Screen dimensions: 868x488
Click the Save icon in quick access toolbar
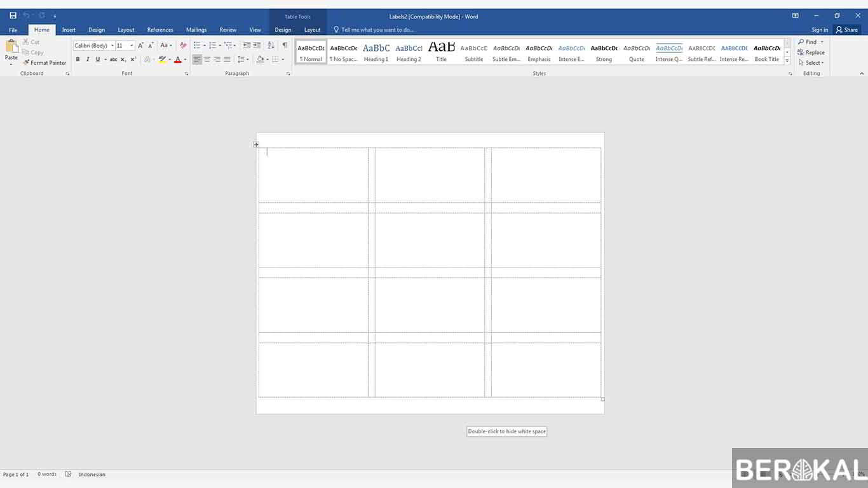coord(13,15)
